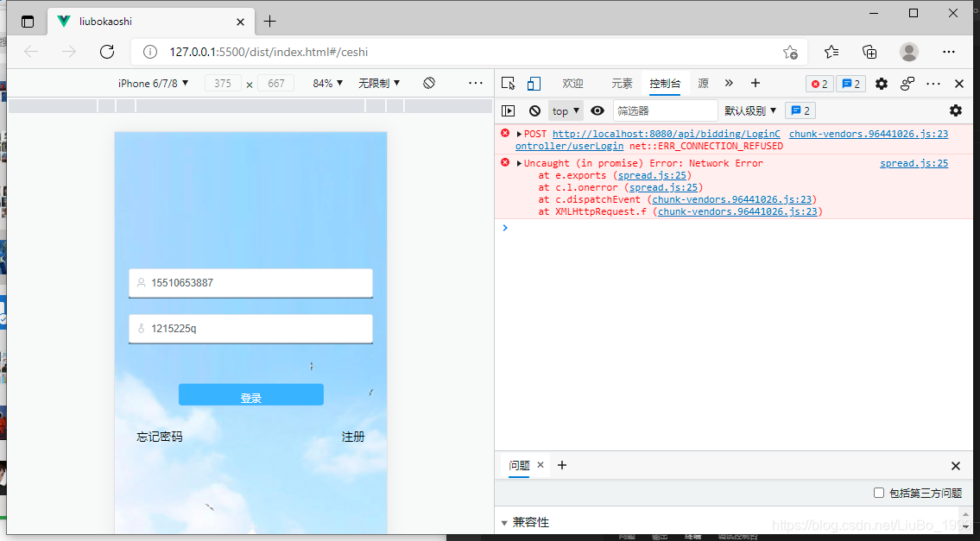Image resolution: width=980 pixels, height=541 pixels.
Task: Close the liubokaoshi tab
Action: (241, 22)
